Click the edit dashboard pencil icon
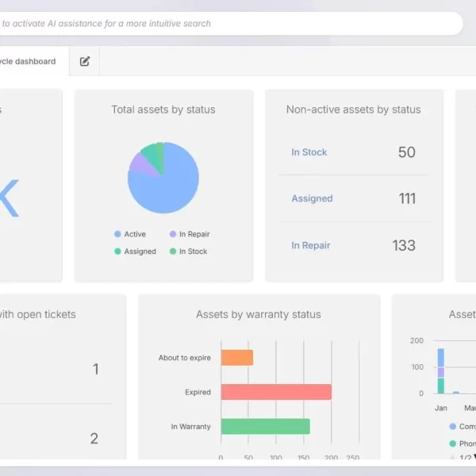476x476 pixels. pyautogui.click(x=85, y=61)
